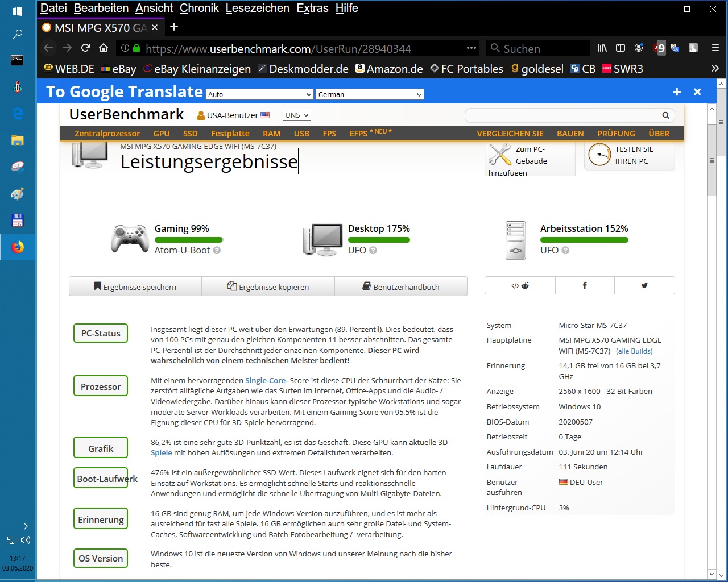The image size is (728, 582).
Task: Share results on Twitter
Action: [644, 285]
